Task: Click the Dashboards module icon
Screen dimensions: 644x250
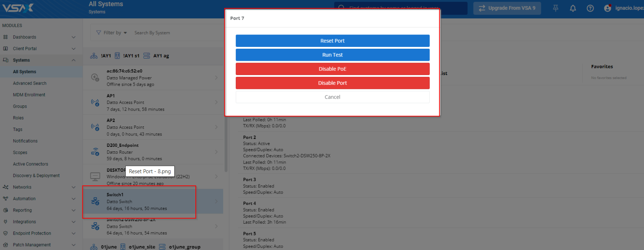Action: pyautogui.click(x=5, y=37)
